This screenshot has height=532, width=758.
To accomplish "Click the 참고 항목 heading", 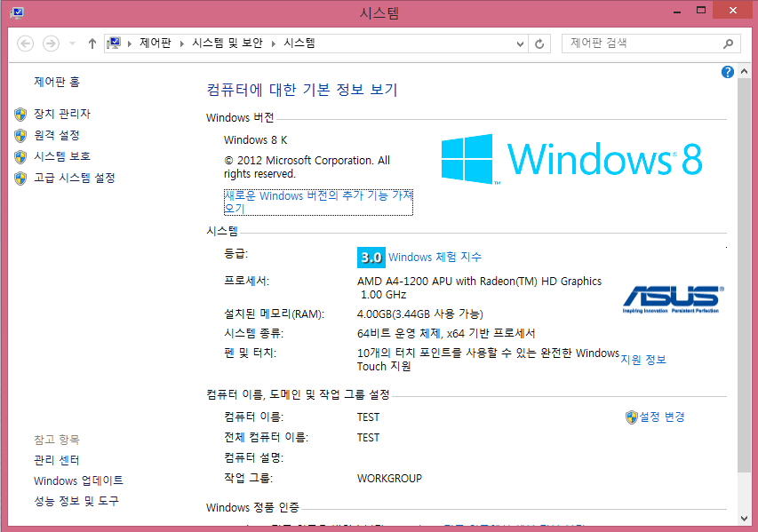I will pos(57,440).
